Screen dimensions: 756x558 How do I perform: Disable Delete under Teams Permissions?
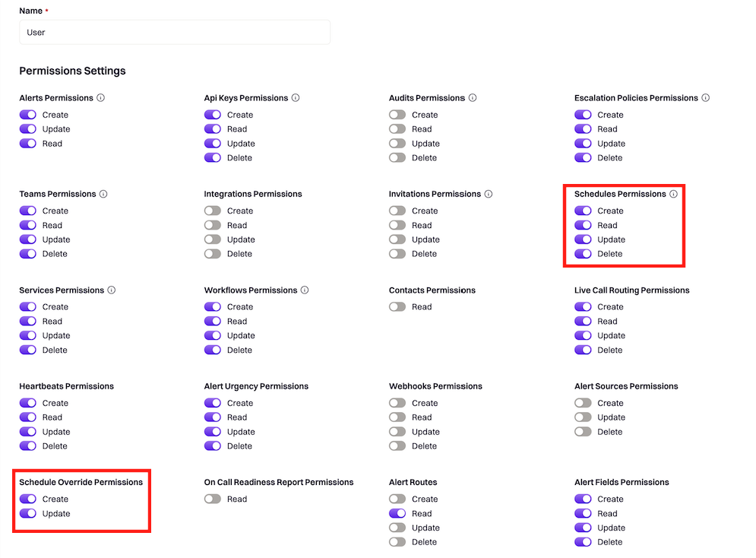[x=28, y=254]
